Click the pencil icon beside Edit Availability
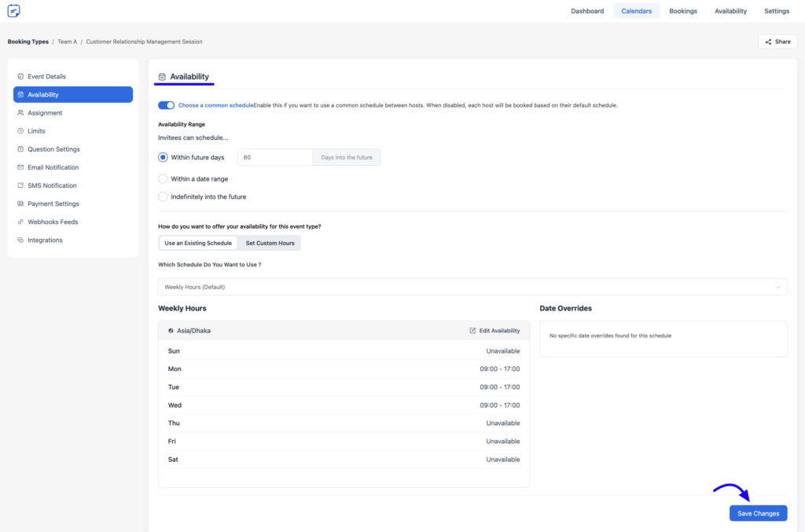 [472, 330]
